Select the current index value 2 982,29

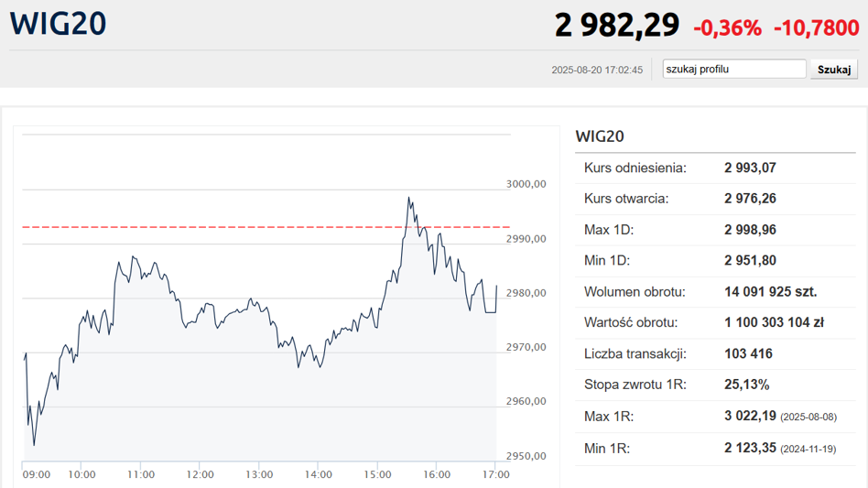(616, 25)
